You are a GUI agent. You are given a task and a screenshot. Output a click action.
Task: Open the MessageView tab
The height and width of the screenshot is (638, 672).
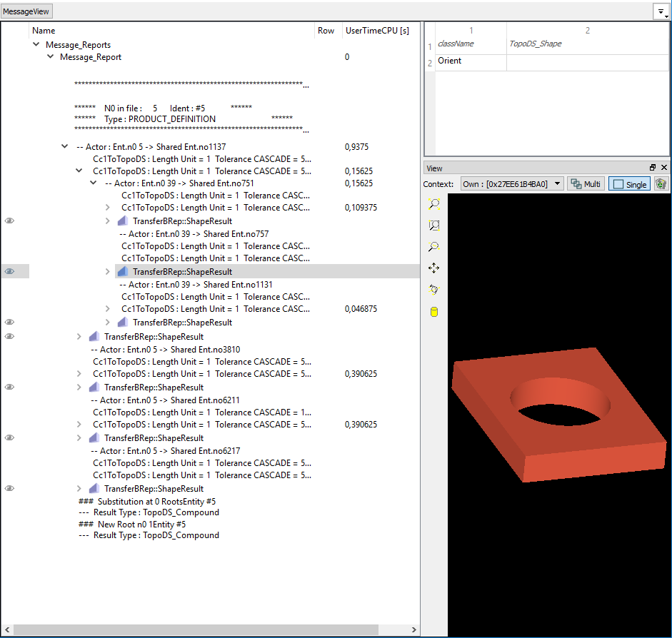26,12
